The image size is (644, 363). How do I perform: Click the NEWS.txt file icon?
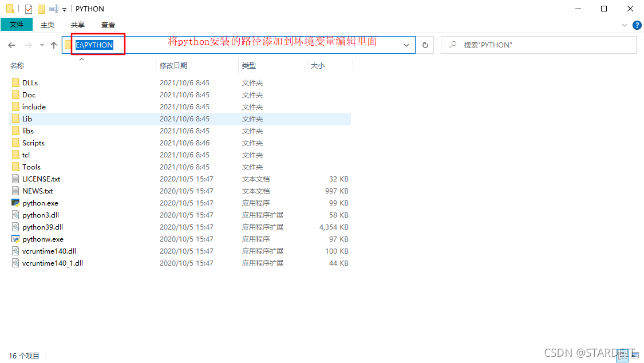click(x=15, y=191)
